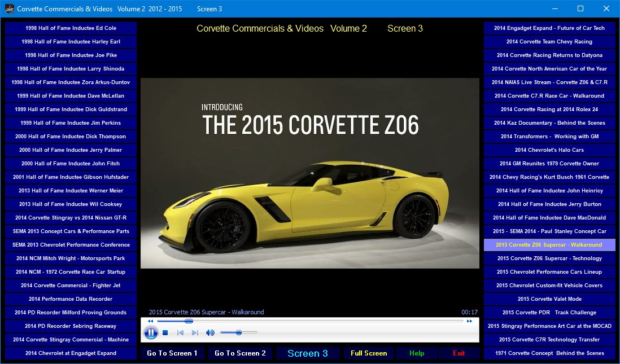The width and height of the screenshot is (620, 364).
Task: Play 2015 Corvette Z06 Supercar Technology
Action: pos(549,258)
